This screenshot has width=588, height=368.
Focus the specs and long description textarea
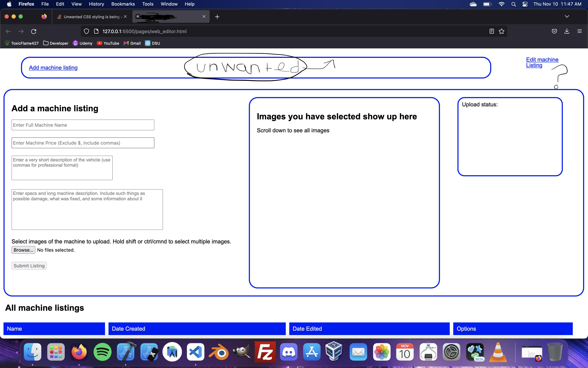[87, 210]
